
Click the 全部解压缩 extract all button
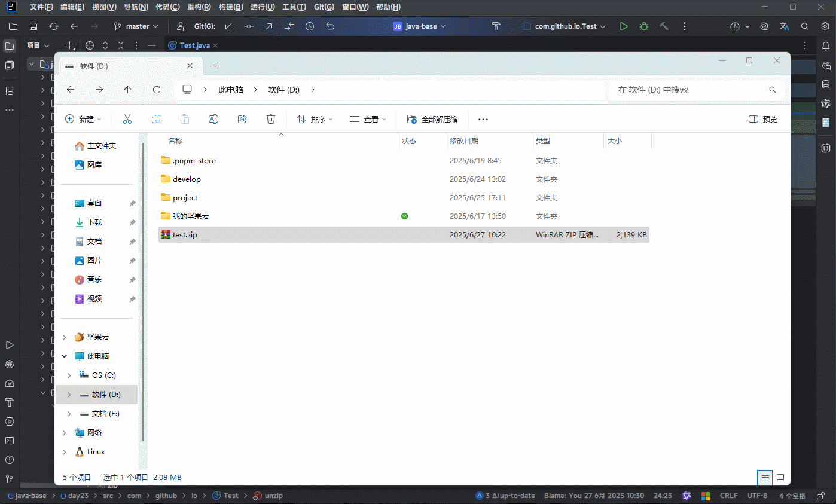pyautogui.click(x=432, y=119)
